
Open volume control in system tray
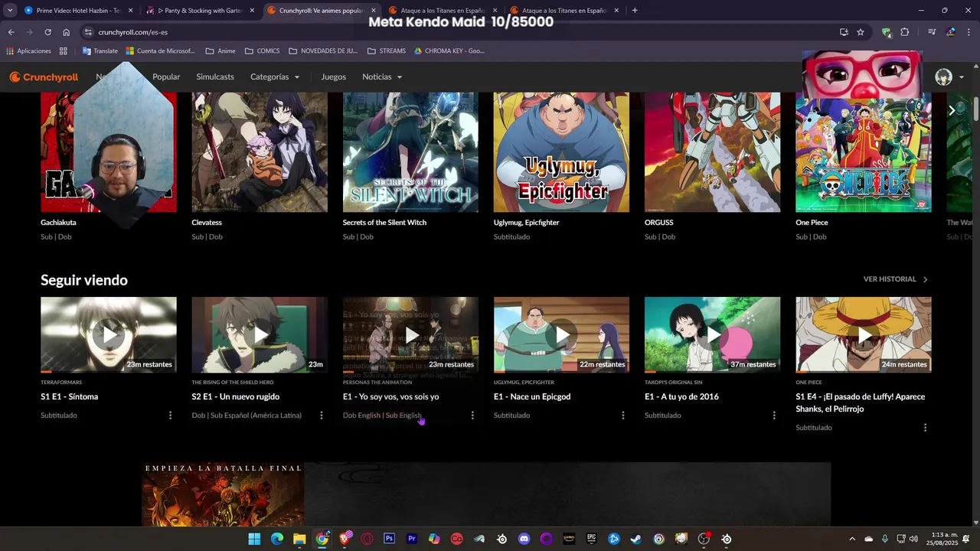(x=913, y=539)
